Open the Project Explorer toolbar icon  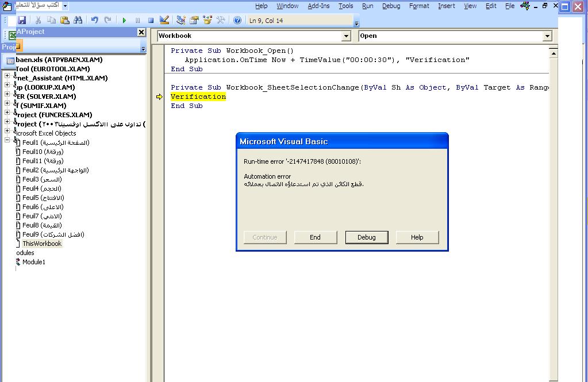click(x=180, y=20)
